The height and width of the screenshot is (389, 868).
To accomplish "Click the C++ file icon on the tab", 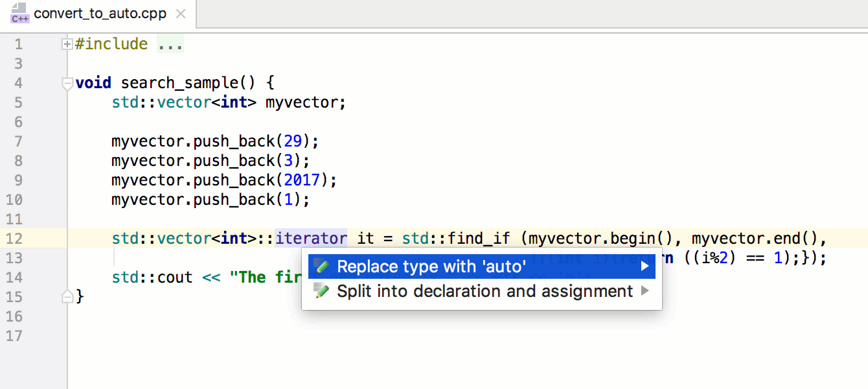I will pyautogui.click(x=20, y=14).
